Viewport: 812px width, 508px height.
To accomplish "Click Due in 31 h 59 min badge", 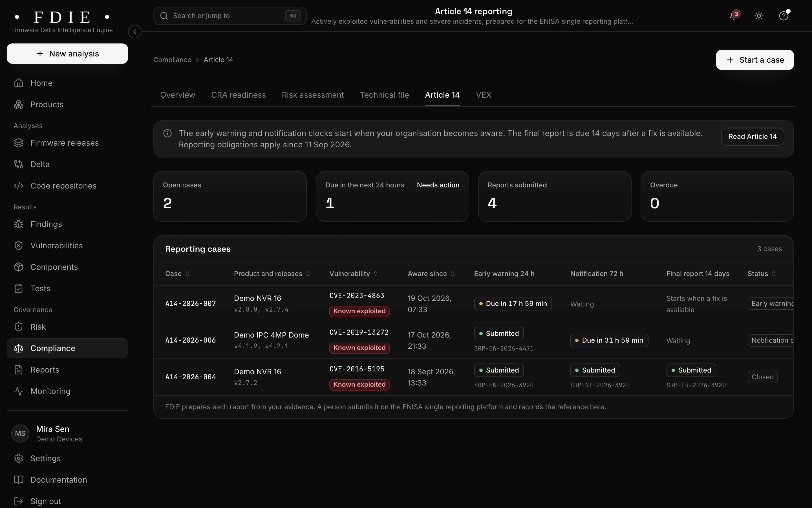I will [x=609, y=340].
